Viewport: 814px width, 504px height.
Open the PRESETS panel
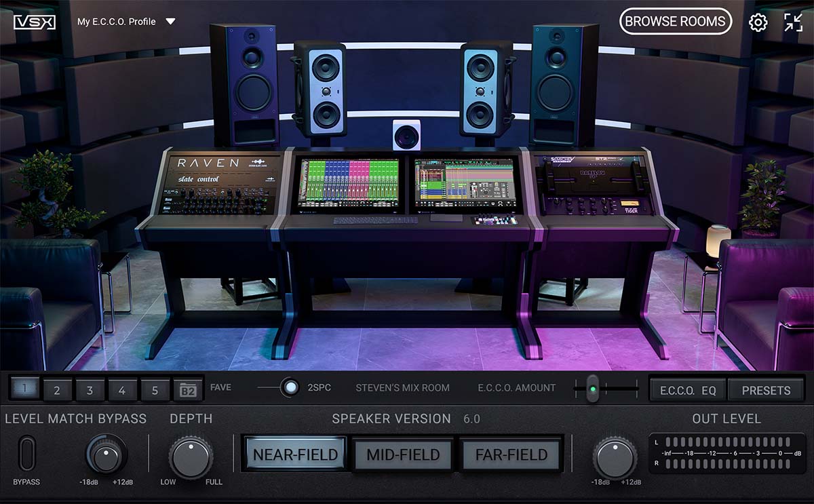pos(767,389)
